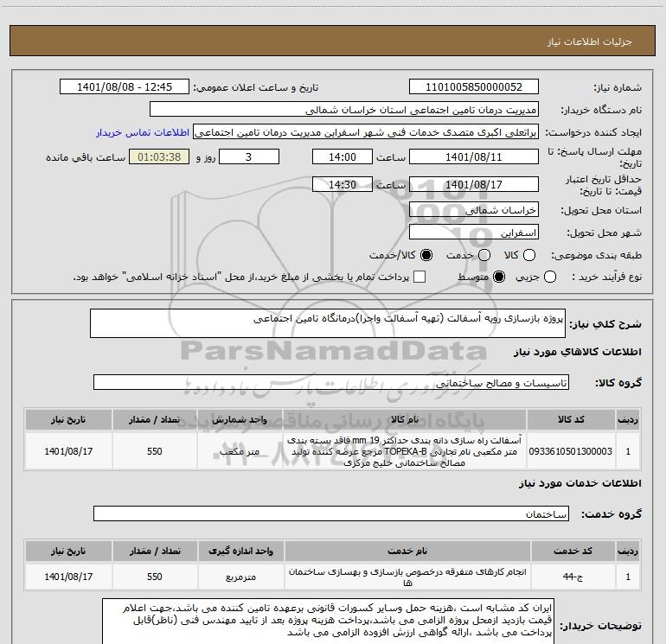
Task: Click the delivery city field اسفراین
Action: click(x=474, y=233)
